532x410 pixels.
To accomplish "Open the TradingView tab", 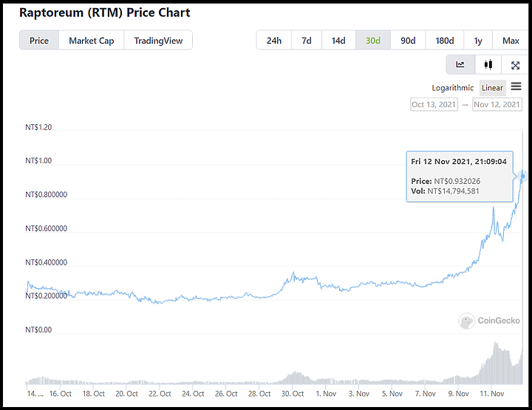I will pos(158,41).
